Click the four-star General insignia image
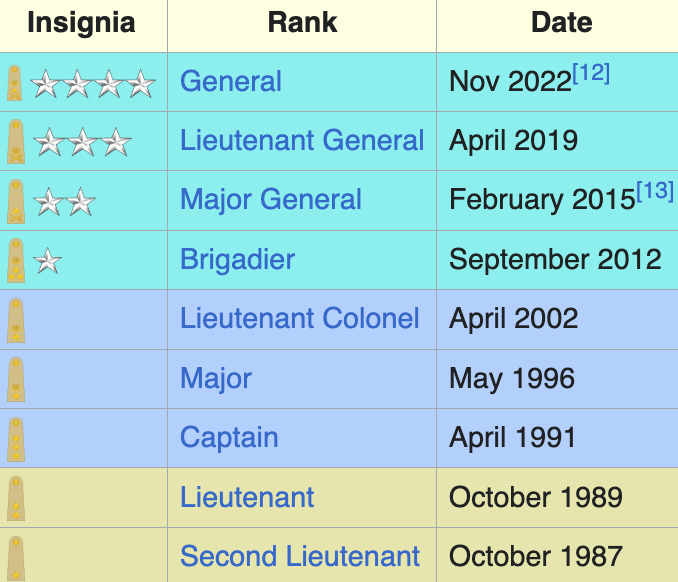This screenshot has width=678, height=582. pyautogui.click(x=93, y=84)
